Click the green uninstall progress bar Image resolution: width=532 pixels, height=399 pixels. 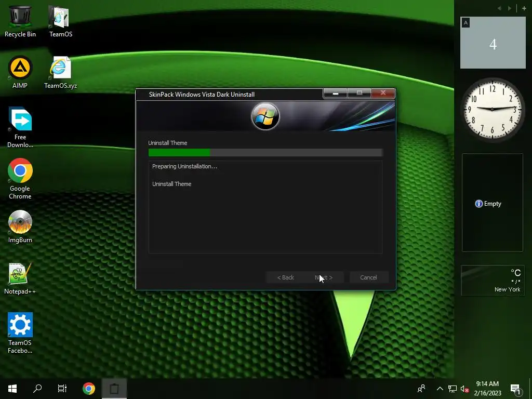click(265, 153)
